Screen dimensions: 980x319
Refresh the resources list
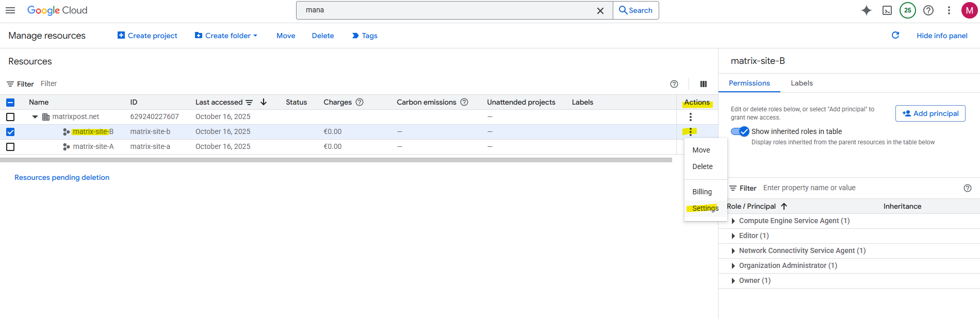pyautogui.click(x=895, y=35)
